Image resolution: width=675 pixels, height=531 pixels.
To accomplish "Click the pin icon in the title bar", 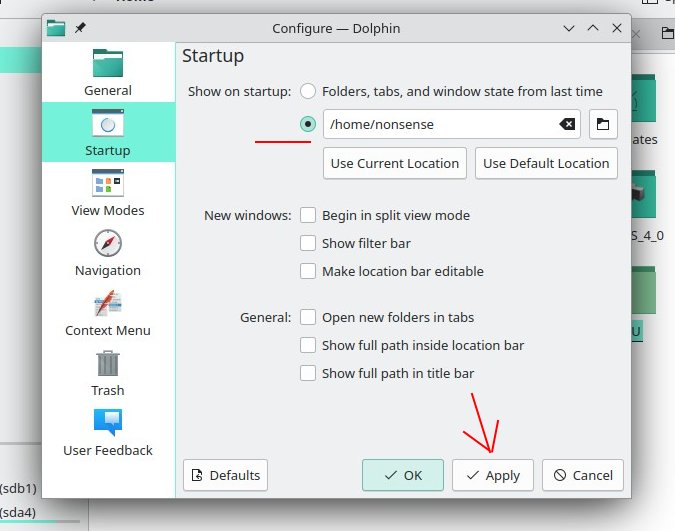I will point(80,28).
